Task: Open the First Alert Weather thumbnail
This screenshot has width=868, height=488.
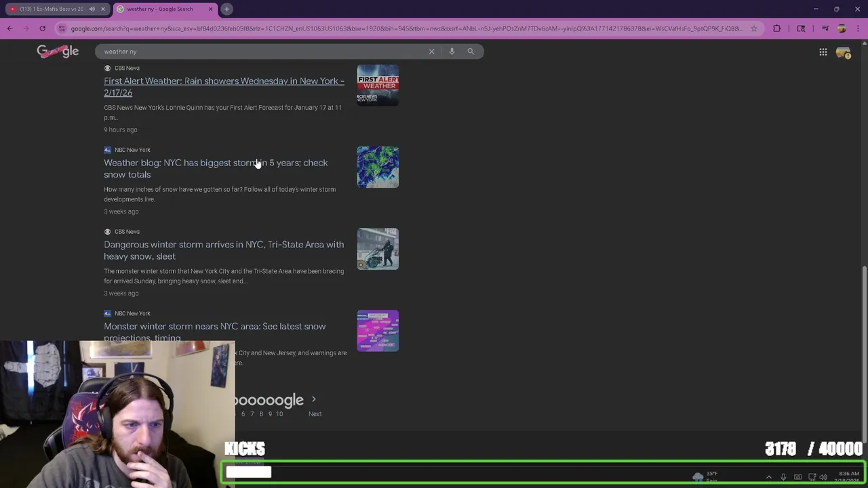Action: point(378,85)
